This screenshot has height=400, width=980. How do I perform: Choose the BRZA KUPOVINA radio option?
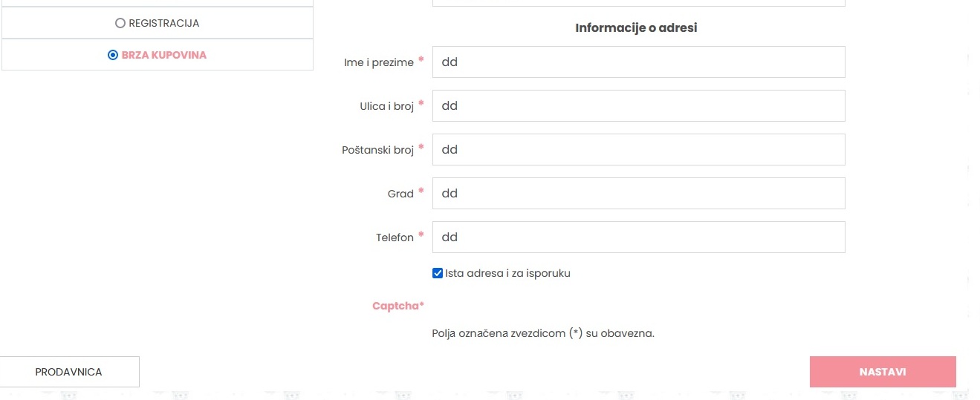click(113, 55)
